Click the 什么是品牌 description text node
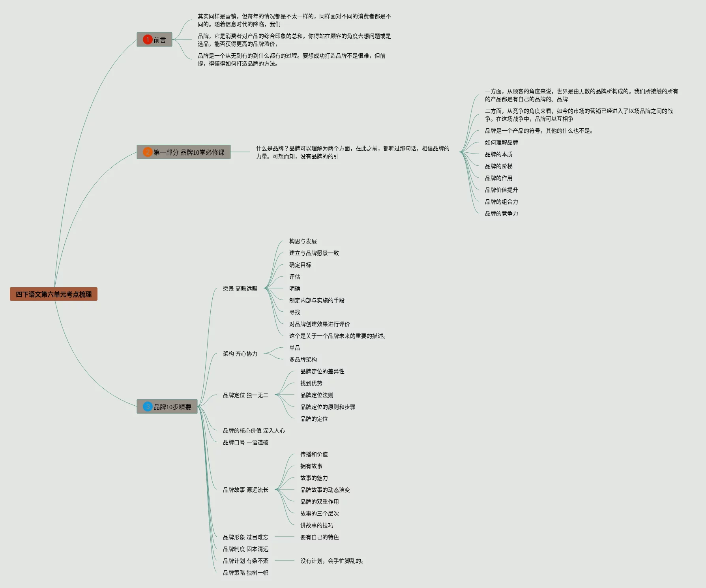Image resolution: width=706 pixels, height=588 pixels. (352, 152)
